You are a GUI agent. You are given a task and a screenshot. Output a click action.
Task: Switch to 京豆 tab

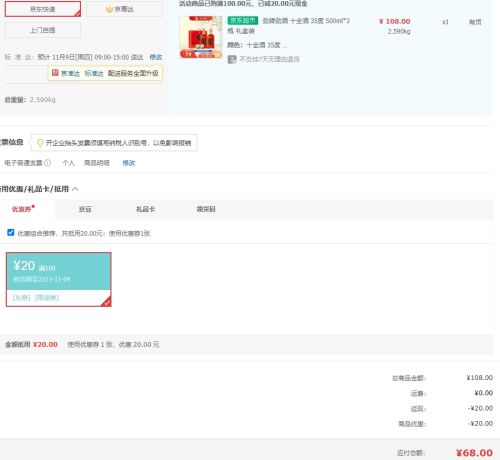point(85,209)
